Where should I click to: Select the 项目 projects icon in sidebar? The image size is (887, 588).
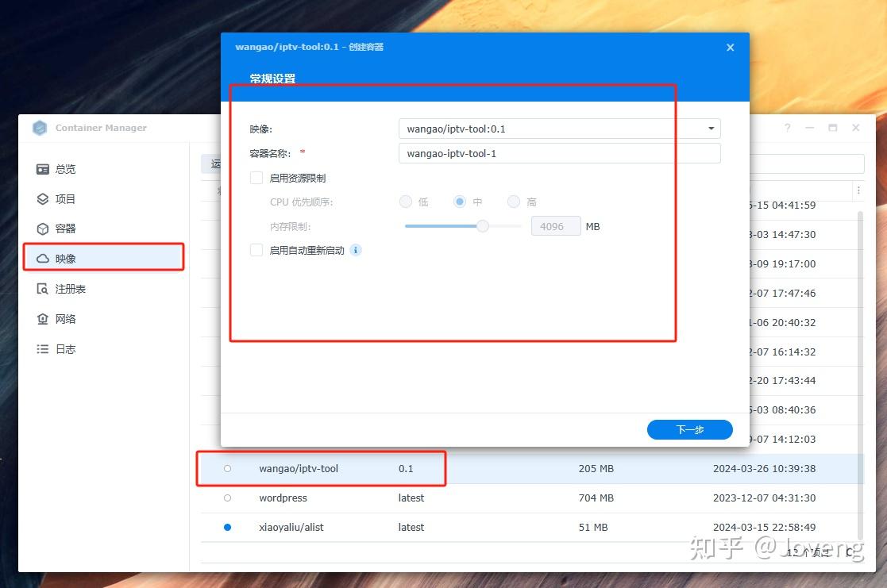[x=64, y=198]
